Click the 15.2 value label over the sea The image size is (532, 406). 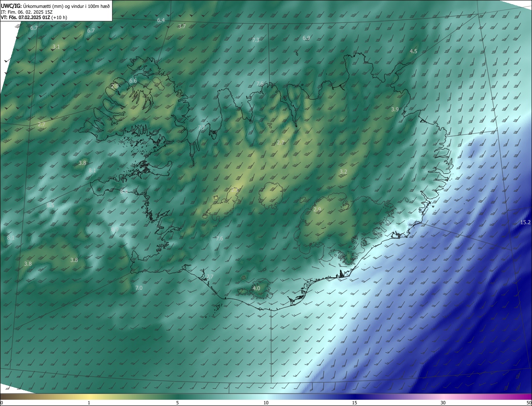point(525,223)
